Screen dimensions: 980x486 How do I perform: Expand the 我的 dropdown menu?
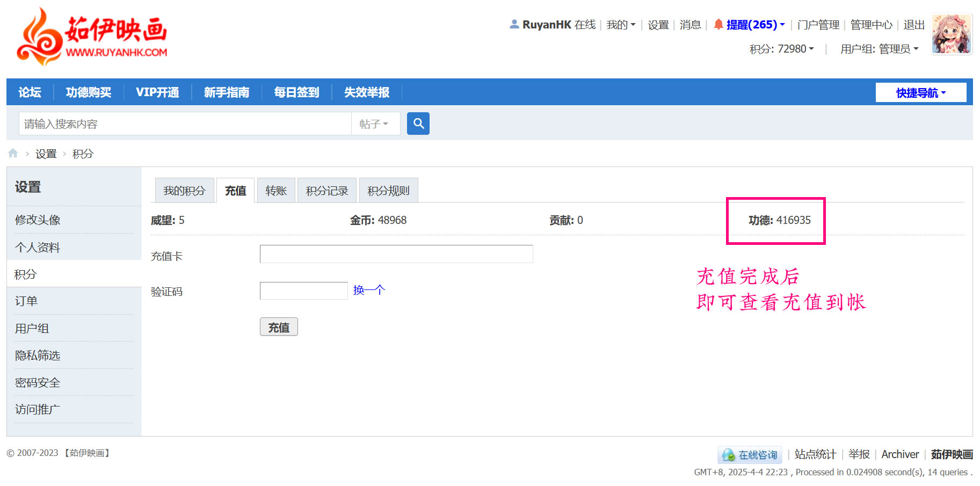click(621, 25)
